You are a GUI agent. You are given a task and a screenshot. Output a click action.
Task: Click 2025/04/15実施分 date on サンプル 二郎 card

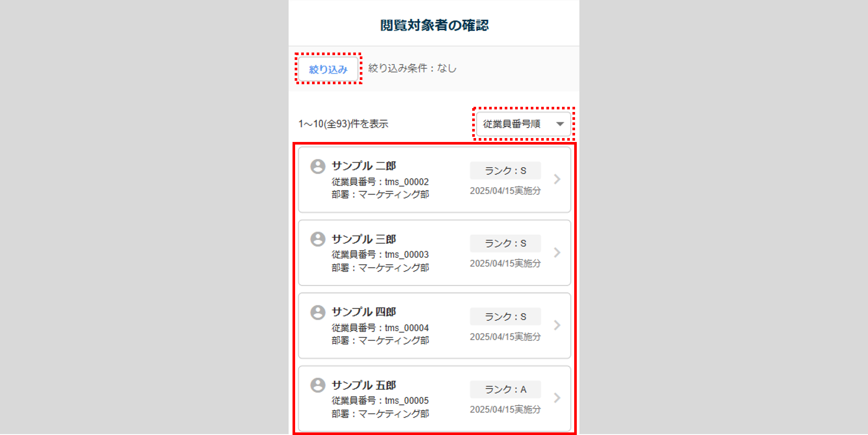(505, 191)
